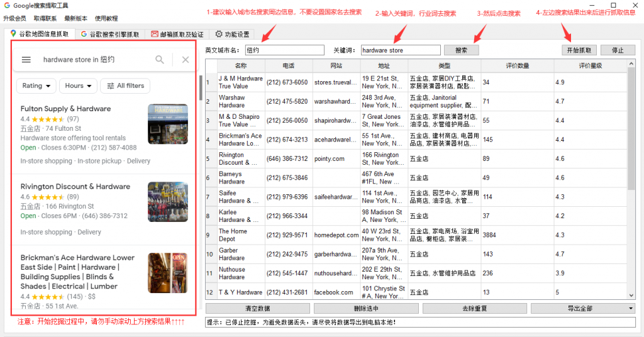Click the 清空数据 button

[258, 308]
